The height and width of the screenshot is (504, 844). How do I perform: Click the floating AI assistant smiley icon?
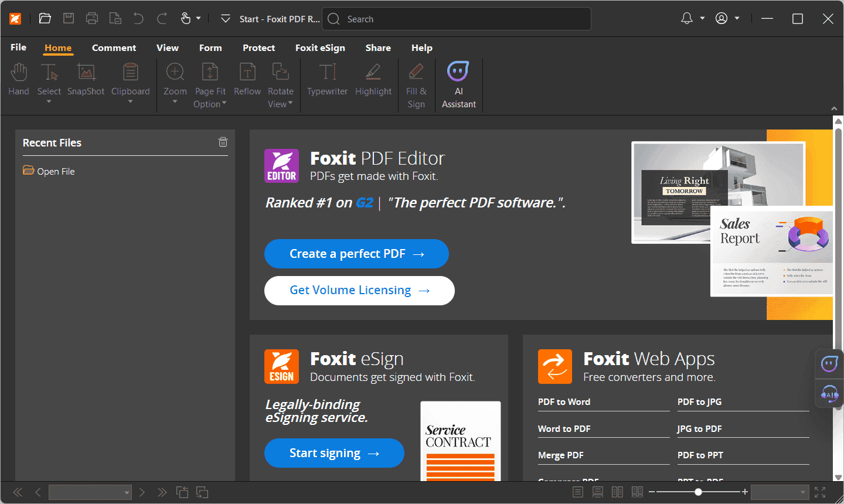tap(829, 364)
